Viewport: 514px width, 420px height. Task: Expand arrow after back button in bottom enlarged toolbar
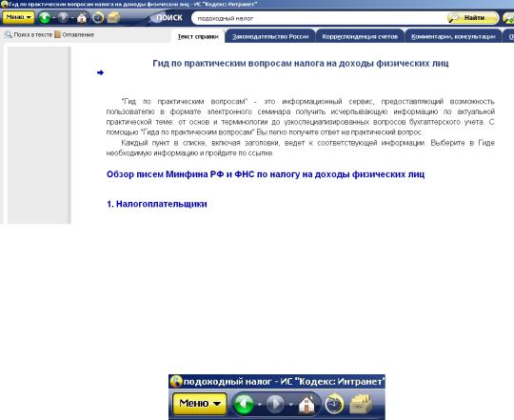coord(259,404)
